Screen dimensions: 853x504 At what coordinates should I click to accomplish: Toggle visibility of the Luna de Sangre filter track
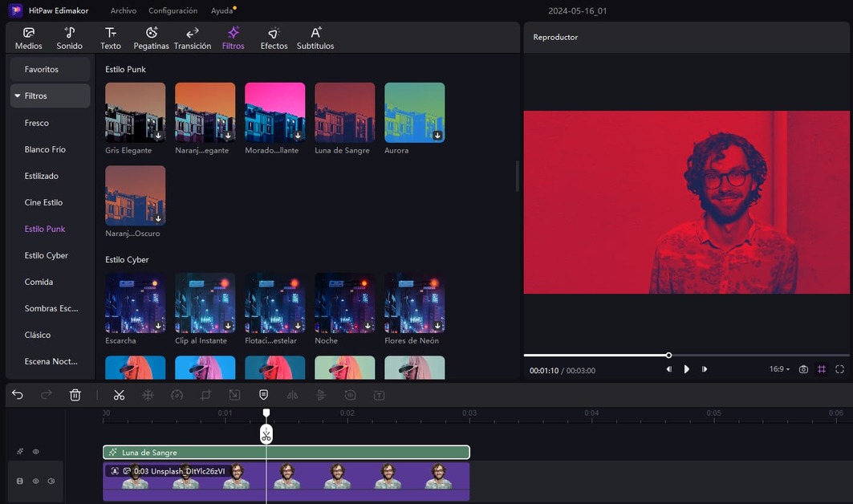coord(35,451)
